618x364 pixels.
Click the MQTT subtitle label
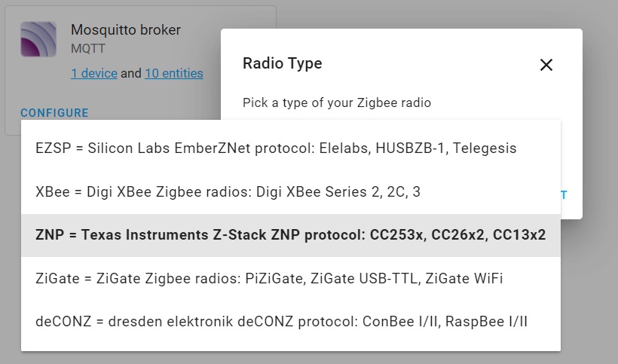tap(88, 49)
